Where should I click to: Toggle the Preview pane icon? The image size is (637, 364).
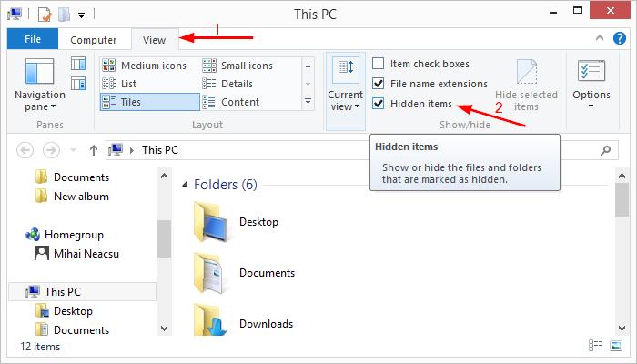[78, 64]
